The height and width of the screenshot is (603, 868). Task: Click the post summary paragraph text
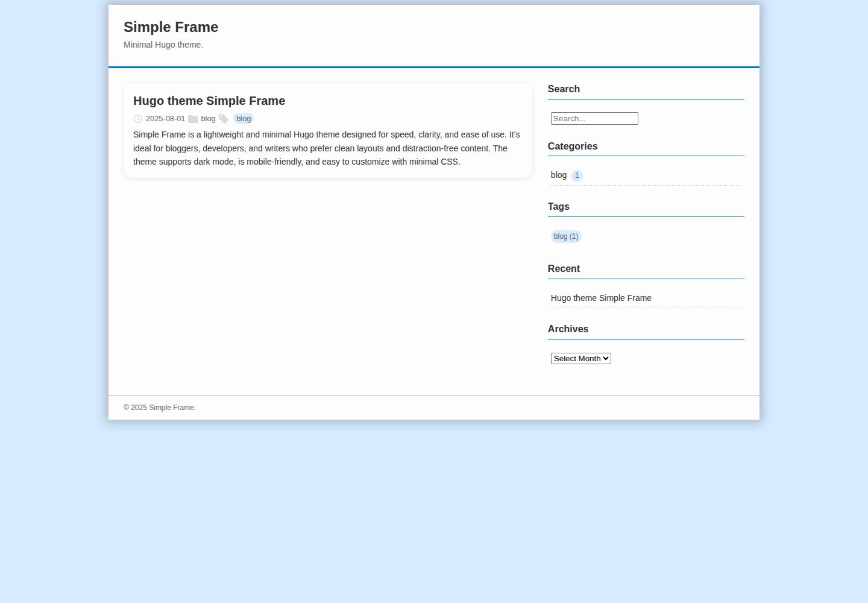327,148
